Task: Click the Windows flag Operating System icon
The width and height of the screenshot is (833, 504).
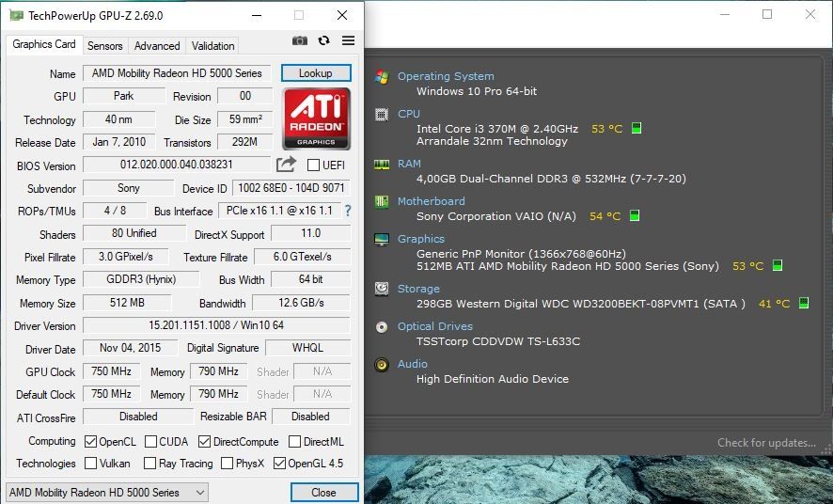Action: coord(382,76)
